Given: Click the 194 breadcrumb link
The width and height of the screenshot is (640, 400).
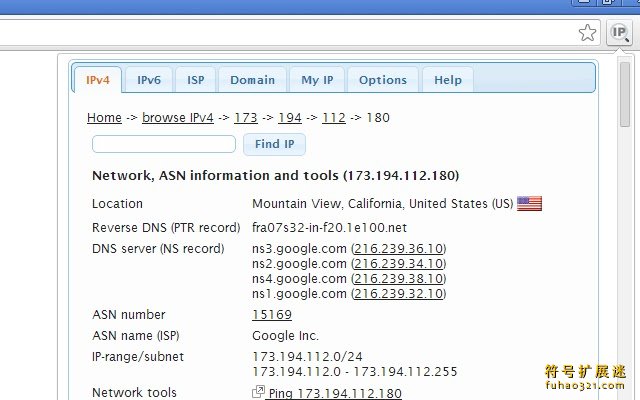Looking at the screenshot, I should pos(290,118).
